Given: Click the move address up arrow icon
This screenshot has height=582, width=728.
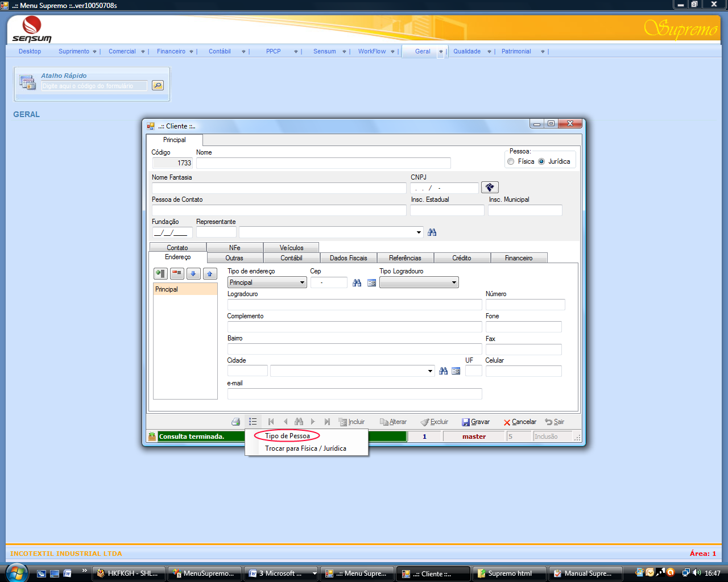Looking at the screenshot, I should click(210, 273).
